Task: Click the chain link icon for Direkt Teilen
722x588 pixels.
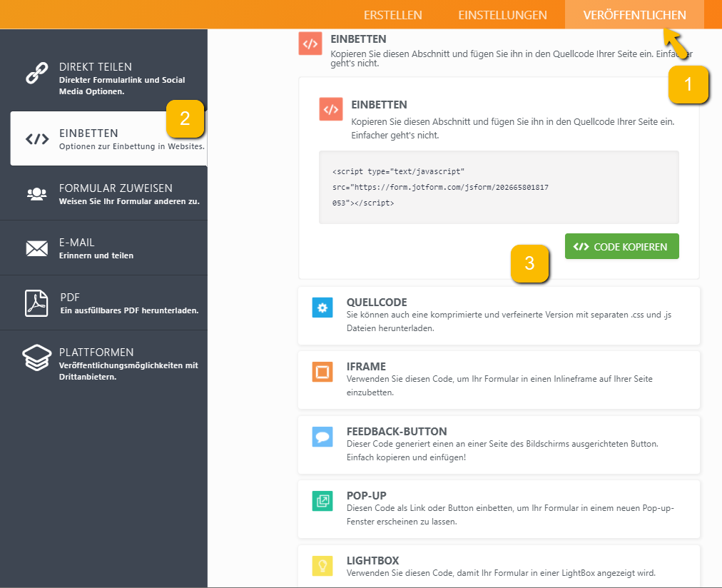Action: click(x=36, y=73)
